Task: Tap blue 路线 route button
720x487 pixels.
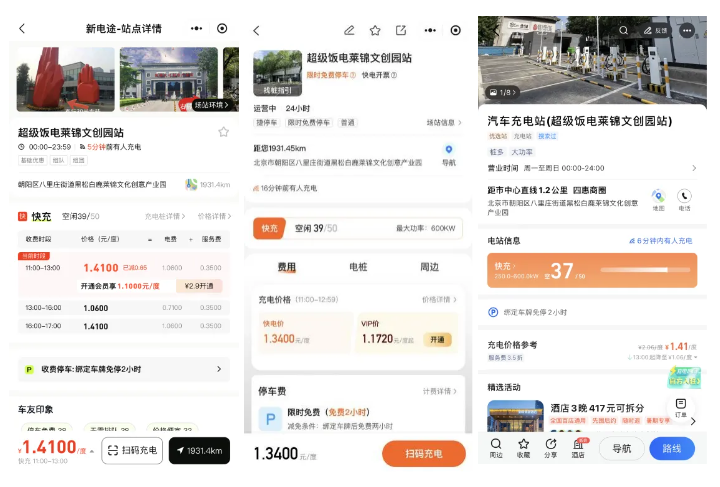Action: pyautogui.click(x=672, y=448)
